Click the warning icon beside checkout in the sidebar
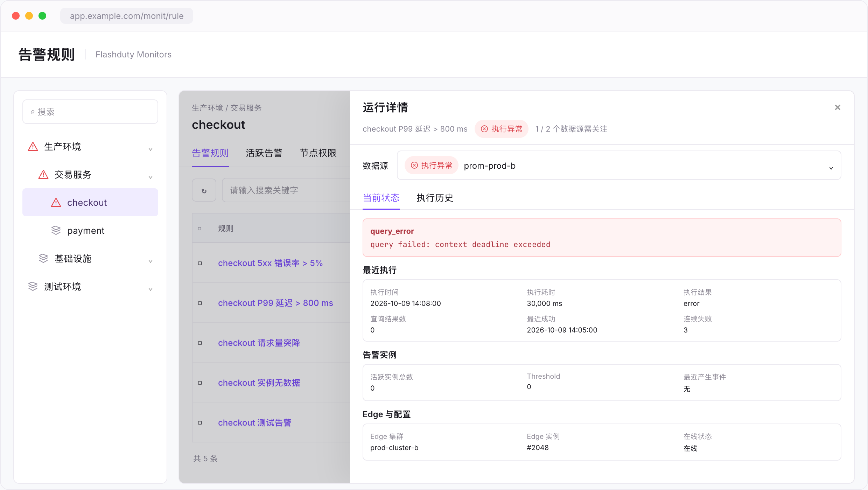This screenshot has height=490, width=868. pos(56,203)
